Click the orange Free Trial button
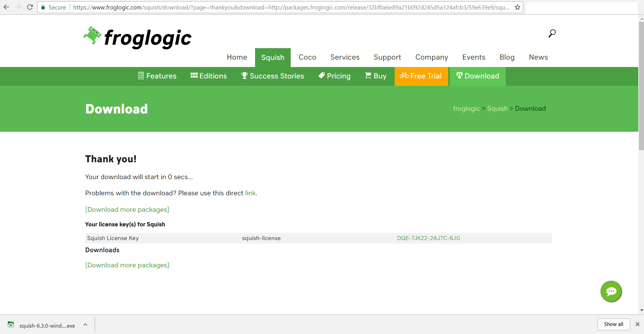Viewport: 644px width, 334px height. 421,76
